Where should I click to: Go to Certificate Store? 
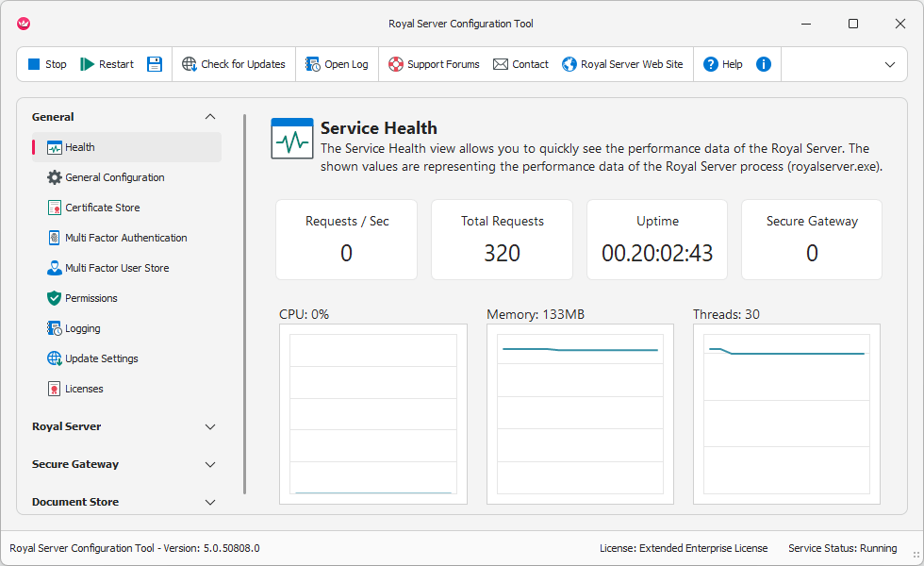(x=126, y=208)
